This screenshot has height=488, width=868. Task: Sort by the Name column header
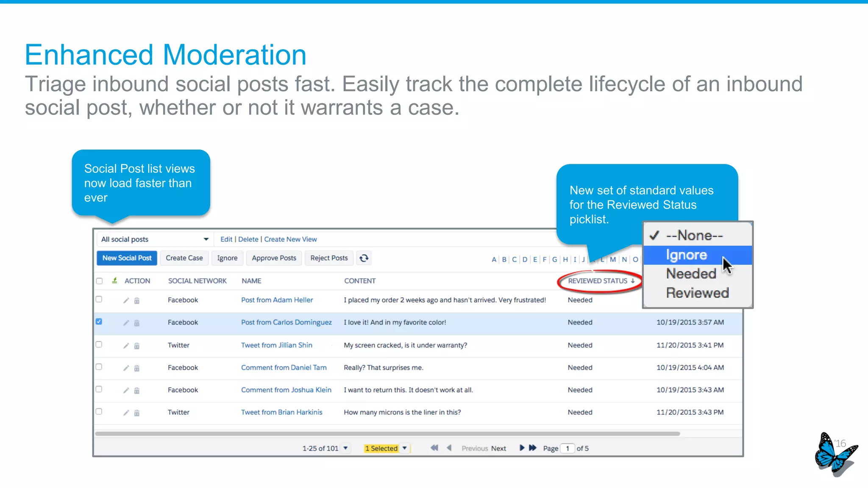click(251, 281)
